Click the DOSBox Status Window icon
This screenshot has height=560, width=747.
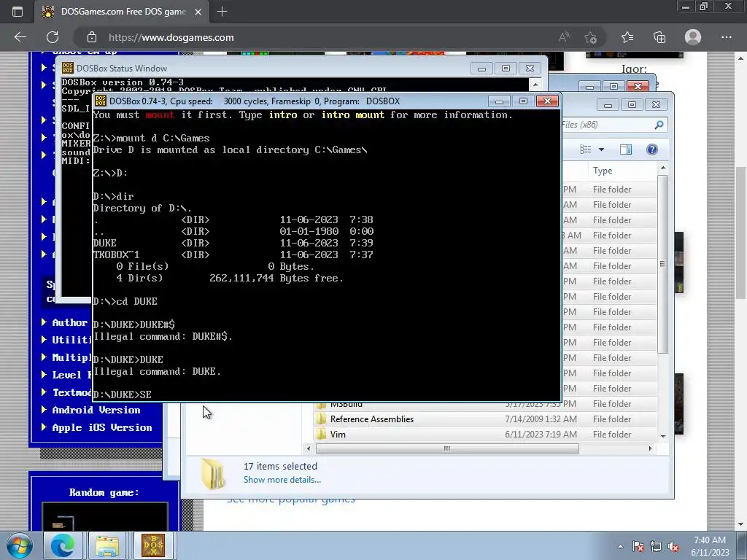tap(68, 68)
